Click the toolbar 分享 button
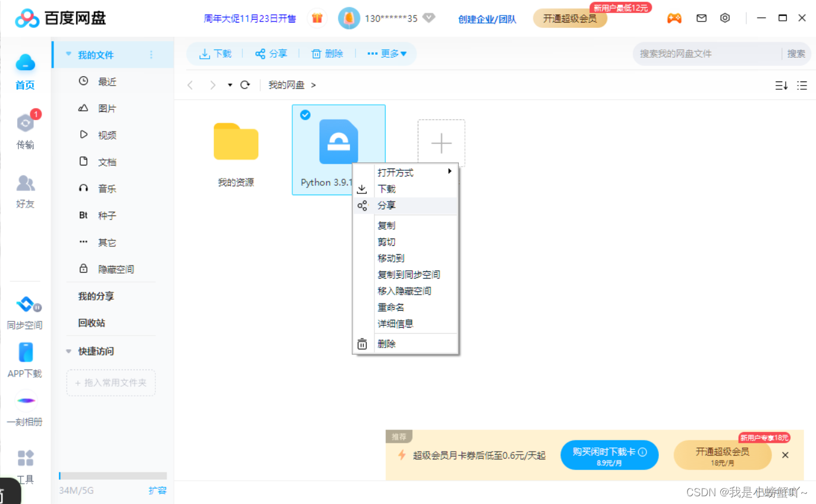Screen dimensions: 816x504 (271, 54)
